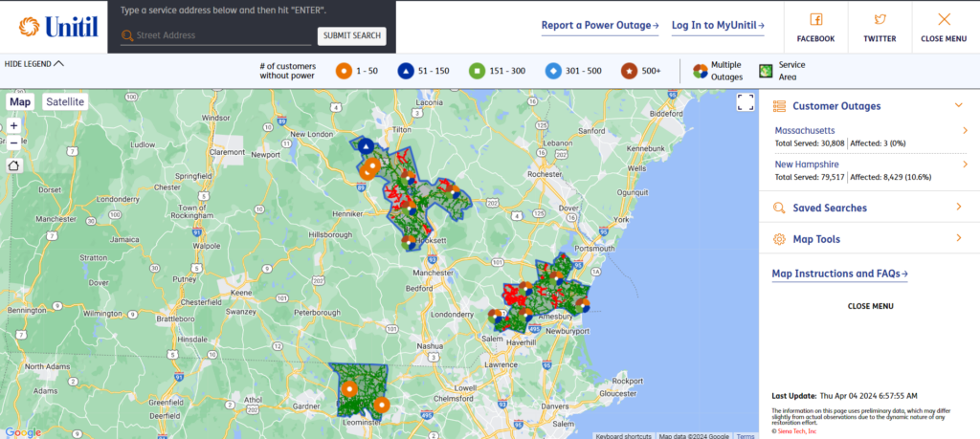980x439 pixels.
Task: Collapse the Customer Outages section
Action: [958, 105]
